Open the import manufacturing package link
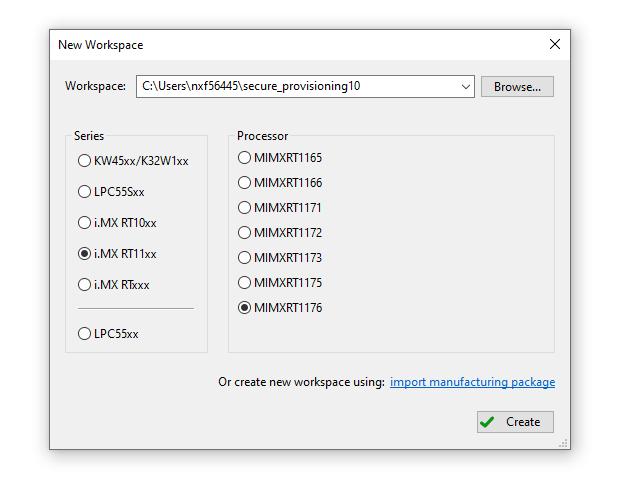This screenshot has height=485, width=623. (472, 382)
